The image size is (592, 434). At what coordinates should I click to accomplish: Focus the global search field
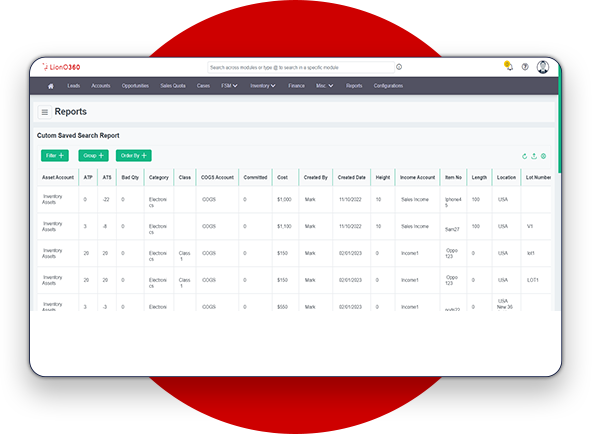pyautogui.click(x=301, y=68)
